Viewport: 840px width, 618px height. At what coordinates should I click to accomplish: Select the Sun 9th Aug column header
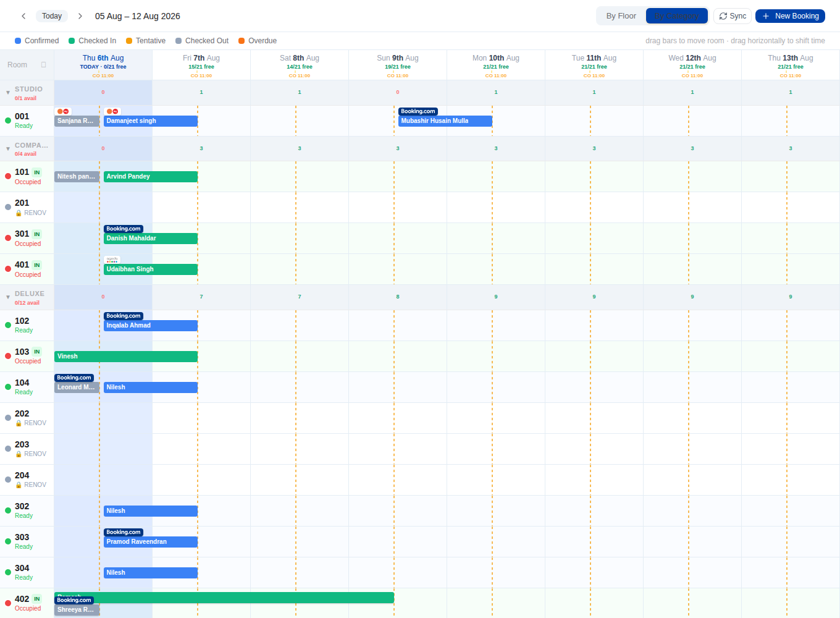398,65
